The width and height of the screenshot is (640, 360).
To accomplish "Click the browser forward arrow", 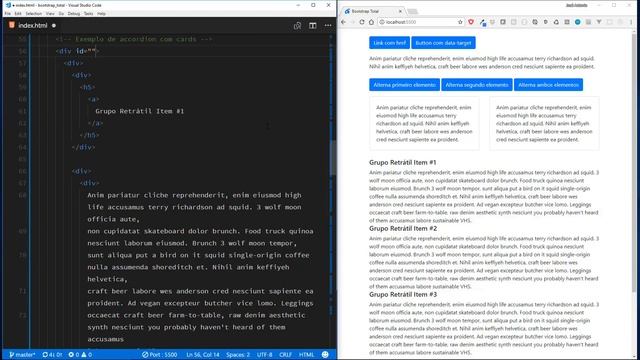I will click(353, 22).
